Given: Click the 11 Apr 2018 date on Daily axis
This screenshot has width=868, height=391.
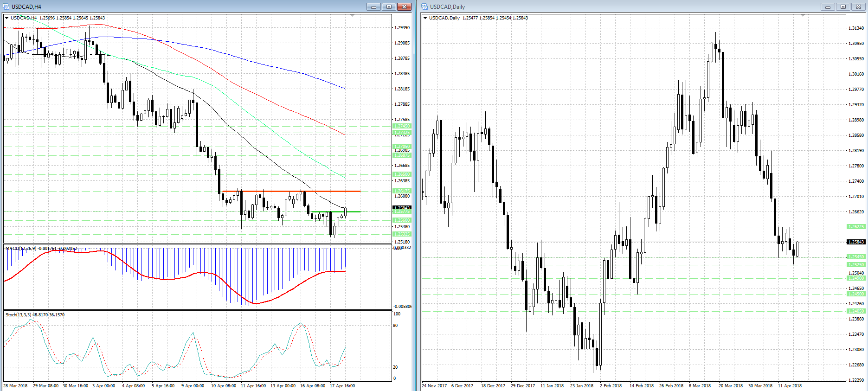Looking at the screenshot, I should pyautogui.click(x=790, y=386).
